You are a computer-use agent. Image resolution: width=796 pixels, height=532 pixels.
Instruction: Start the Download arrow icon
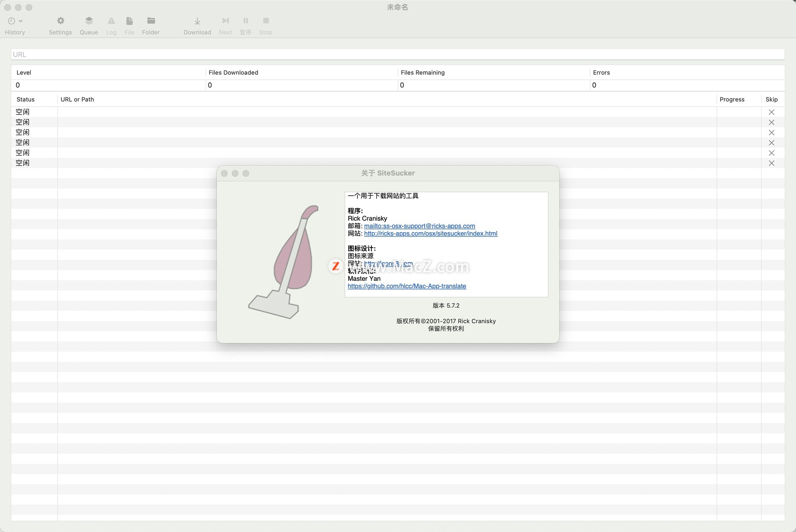[197, 21]
